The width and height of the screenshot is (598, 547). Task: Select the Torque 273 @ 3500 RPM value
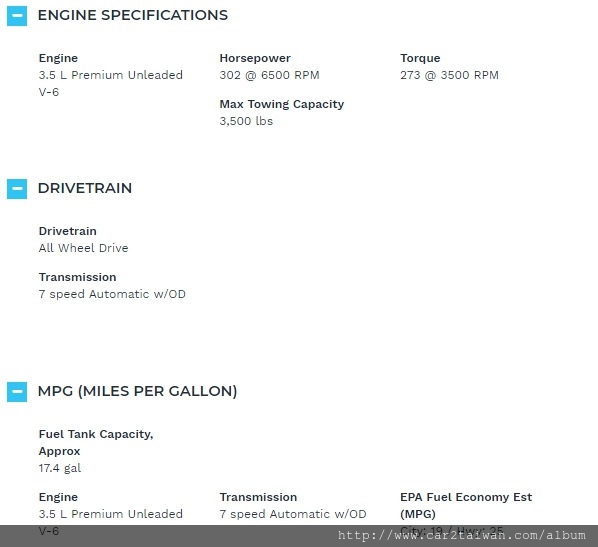point(449,75)
